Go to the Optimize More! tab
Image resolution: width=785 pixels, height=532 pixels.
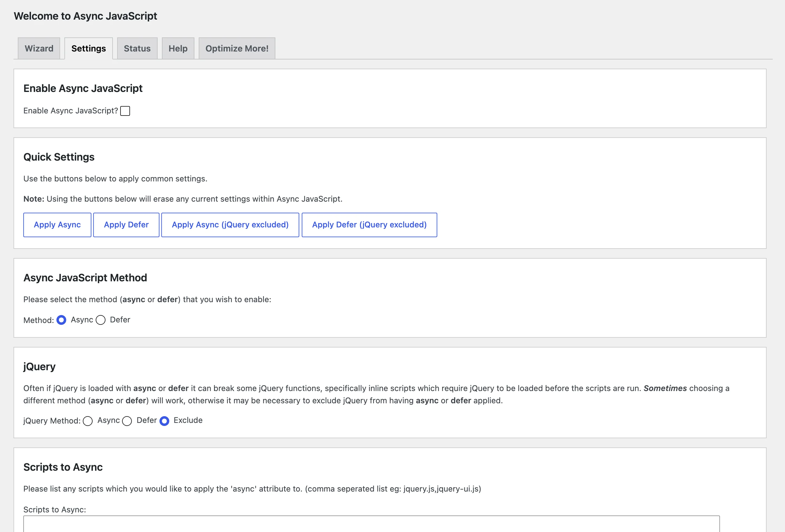point(237,48)
